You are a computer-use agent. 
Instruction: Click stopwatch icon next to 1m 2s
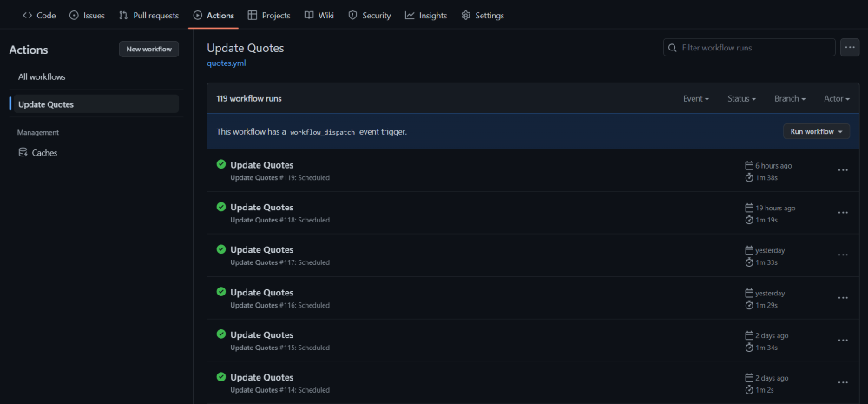tap(750, 390)
